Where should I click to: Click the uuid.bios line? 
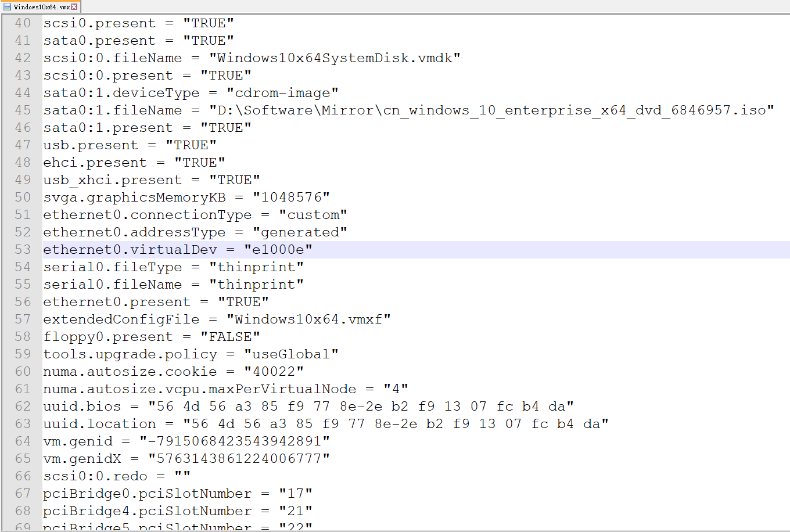[x=308, y=407]
